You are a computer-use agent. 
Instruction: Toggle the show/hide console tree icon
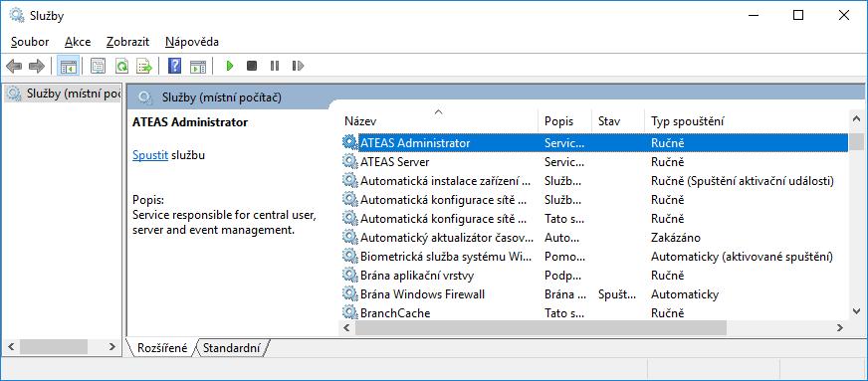pos(69,67)
